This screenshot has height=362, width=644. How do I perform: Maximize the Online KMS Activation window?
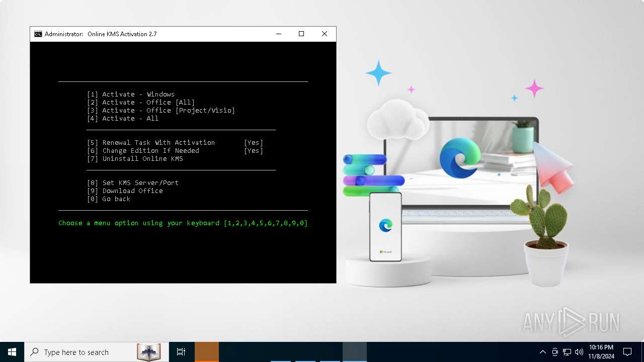pyautogui.click(x=301, y=34)
